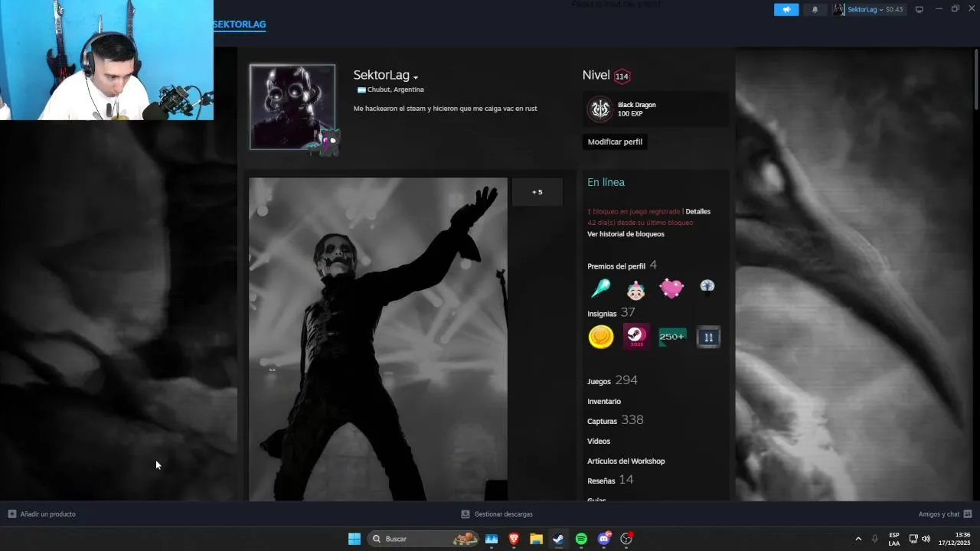This screenshot has height=551, width=980.
Task: Click the years of service 11 badge
Action: coord(708,337)
